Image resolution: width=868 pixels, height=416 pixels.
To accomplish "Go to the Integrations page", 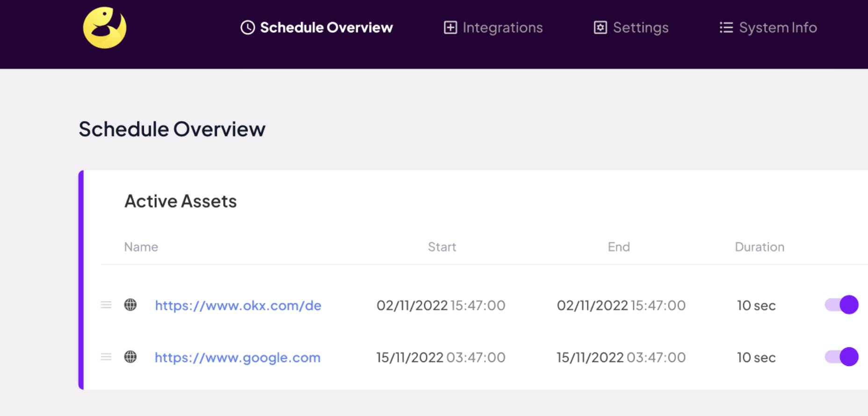I will click(x=493, y=28).
